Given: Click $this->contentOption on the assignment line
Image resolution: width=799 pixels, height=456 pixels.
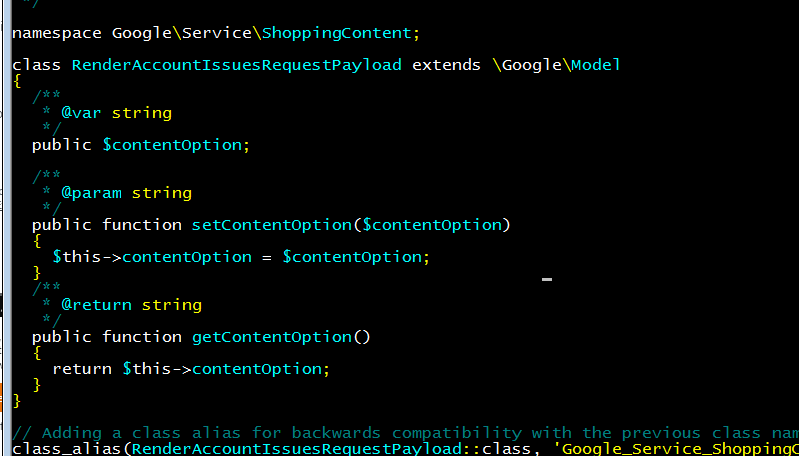Looking at the screenshot, I should (152, 257).
